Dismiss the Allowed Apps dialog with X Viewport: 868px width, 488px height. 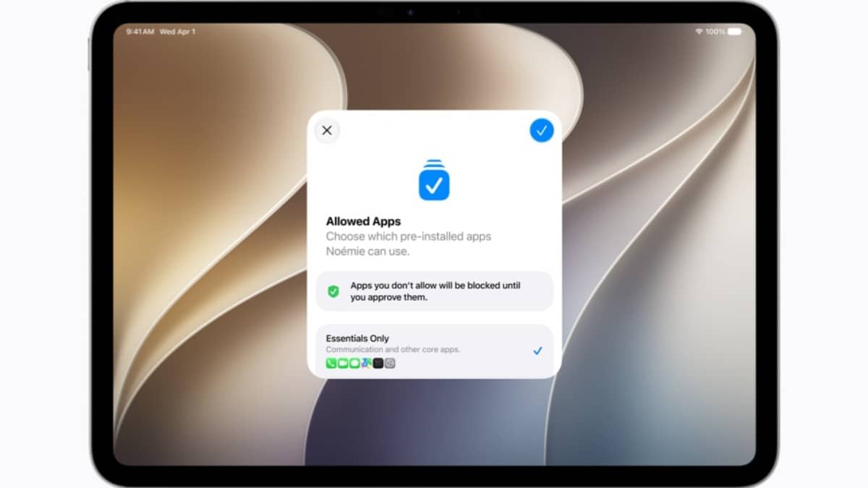point(327,131)
